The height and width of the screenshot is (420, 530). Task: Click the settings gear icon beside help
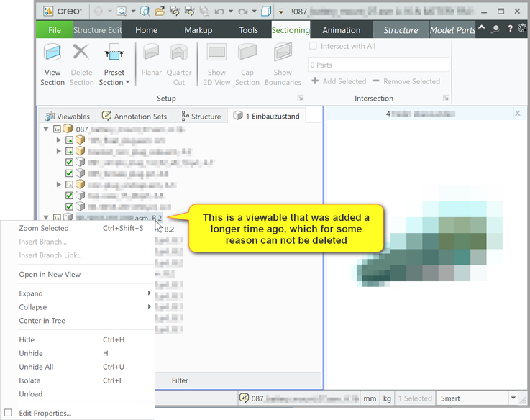pyautogui.click(x=523, y=28)
